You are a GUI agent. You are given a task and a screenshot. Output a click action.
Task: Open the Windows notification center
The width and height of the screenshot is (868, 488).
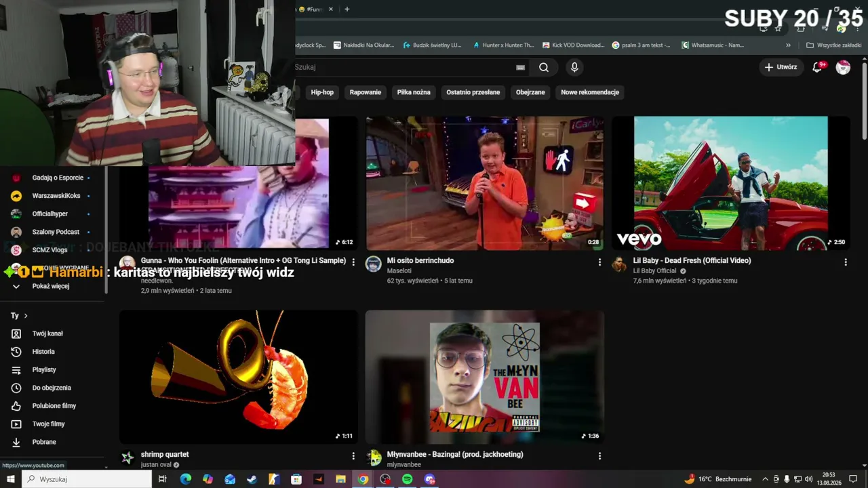(853, 479)
